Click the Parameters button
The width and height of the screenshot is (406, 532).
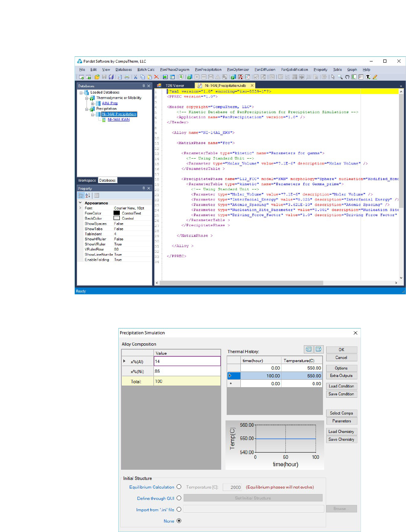pyautogui.click(x=341, y=421)
